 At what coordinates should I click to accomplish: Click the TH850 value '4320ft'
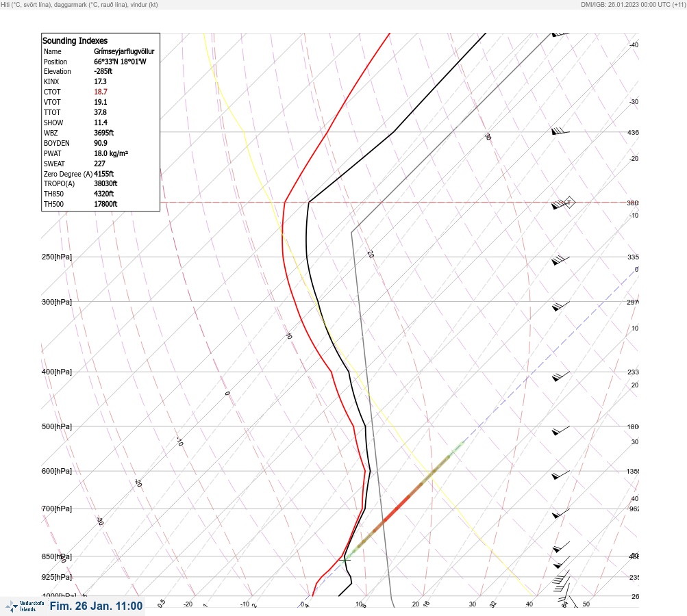coord(104,194)
